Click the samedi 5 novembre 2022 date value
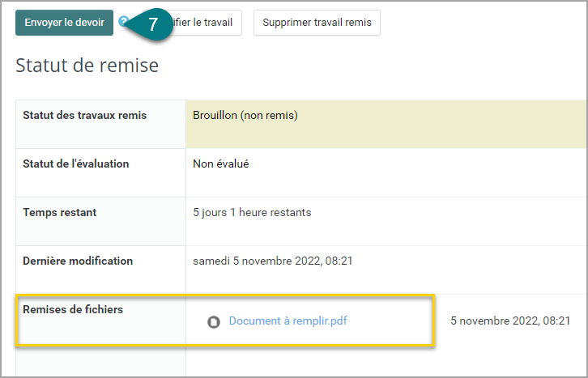Image resolution: width=588 pixels, height=378 pixels. click(273, 261)
